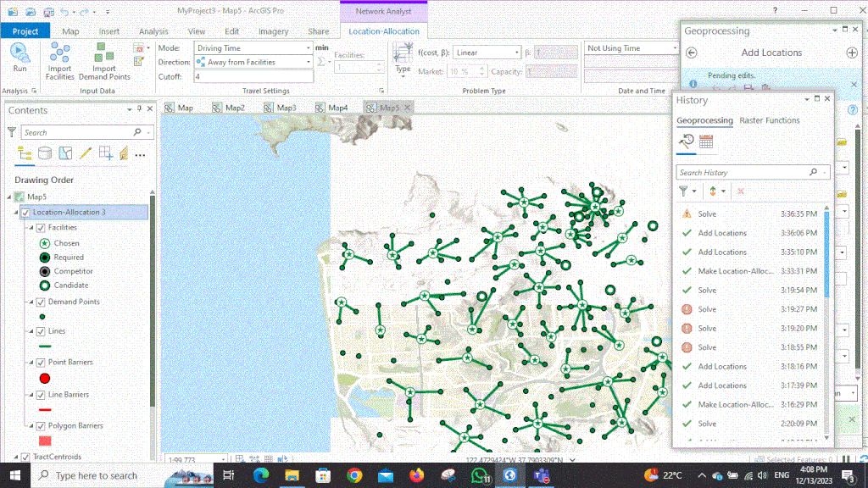This screenshot has width=868, height=488.
Task: Select History recent list view icon
Action: [687, 141]
